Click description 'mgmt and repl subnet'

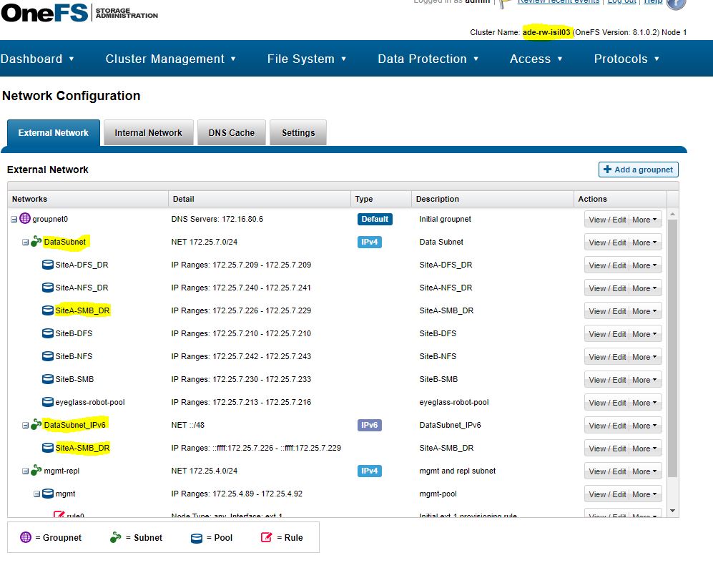[x=458, y=471]
